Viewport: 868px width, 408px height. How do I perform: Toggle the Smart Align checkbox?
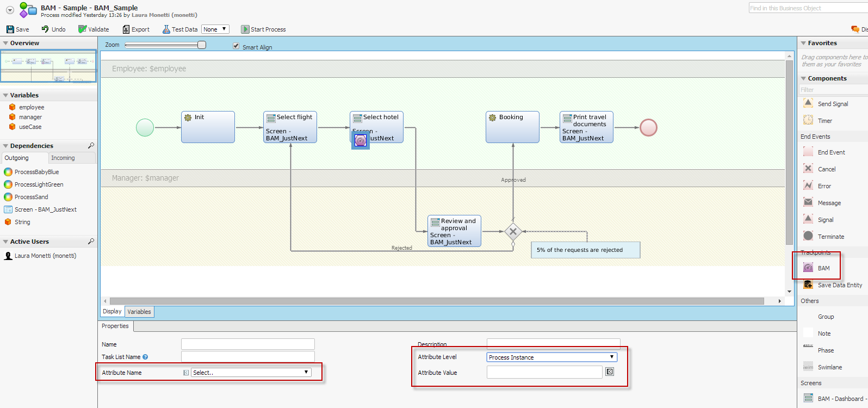pos(236,46)
